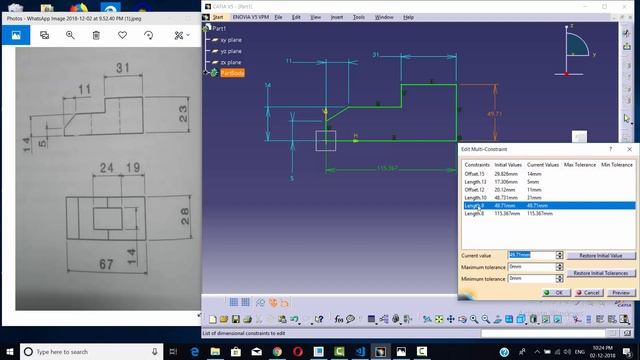This screenshot has height=360, width=640.
Task: Click the Save diskette icon in CATIA
Action: coord(236,319)
